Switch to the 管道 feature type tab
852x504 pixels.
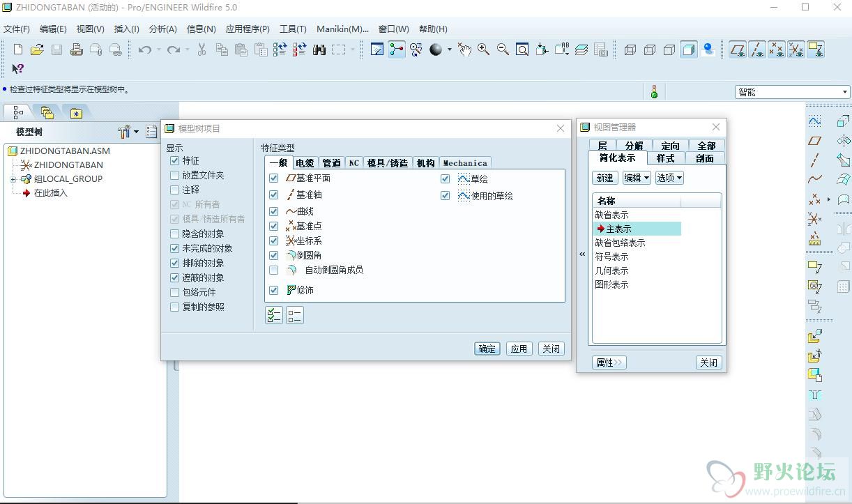pos(331,163)
